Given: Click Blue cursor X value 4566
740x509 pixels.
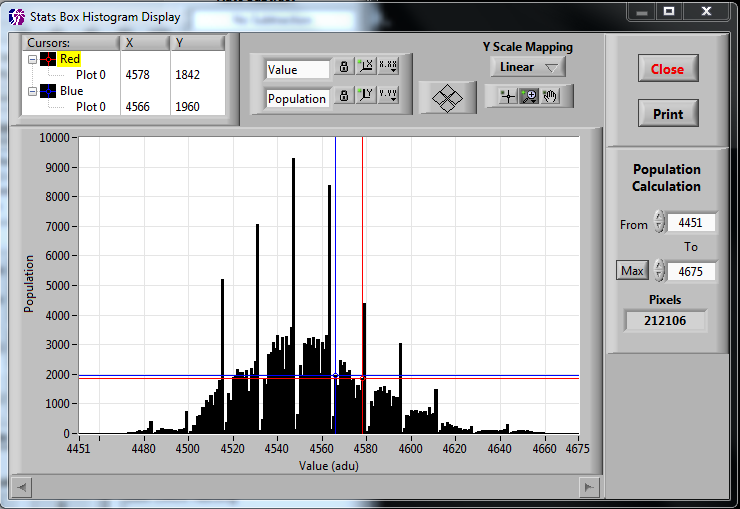Looking at the screenshot, I should 137,107.
